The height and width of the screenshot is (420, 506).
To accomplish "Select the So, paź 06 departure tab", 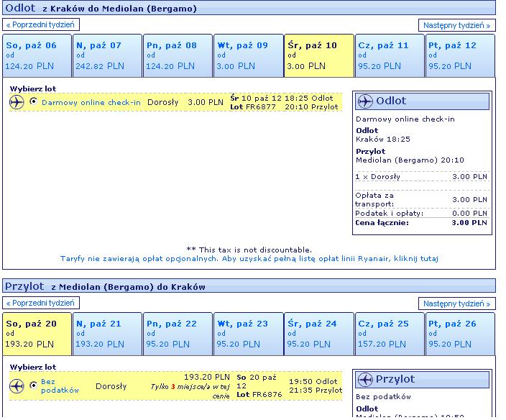I will click(x=37, y=55).
